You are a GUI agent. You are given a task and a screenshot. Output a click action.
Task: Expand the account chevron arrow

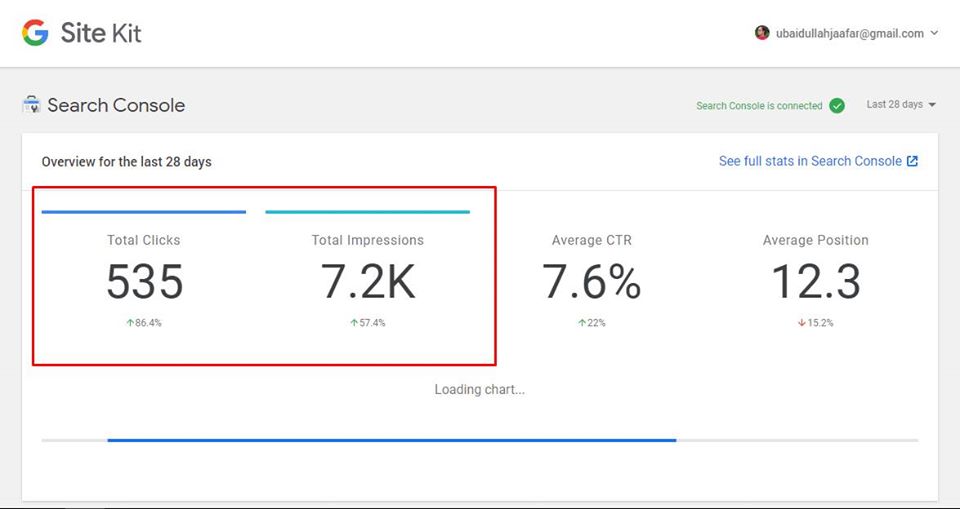(934, 34)
